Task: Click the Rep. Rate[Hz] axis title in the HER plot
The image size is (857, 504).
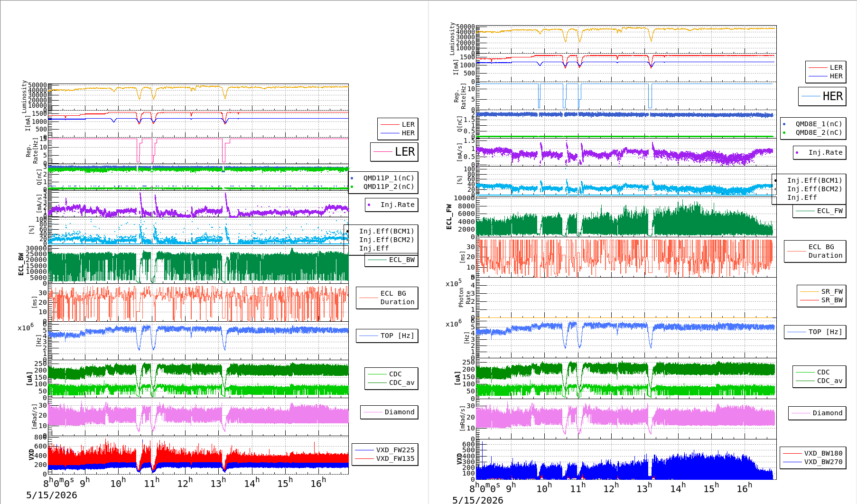Action: (460, 96)
